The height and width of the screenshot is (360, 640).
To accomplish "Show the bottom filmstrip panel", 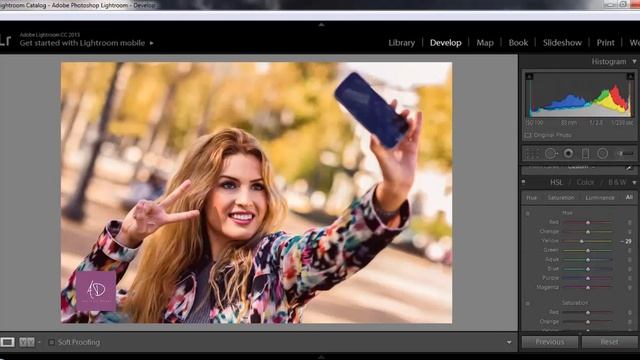I will [x=321, y=356].
